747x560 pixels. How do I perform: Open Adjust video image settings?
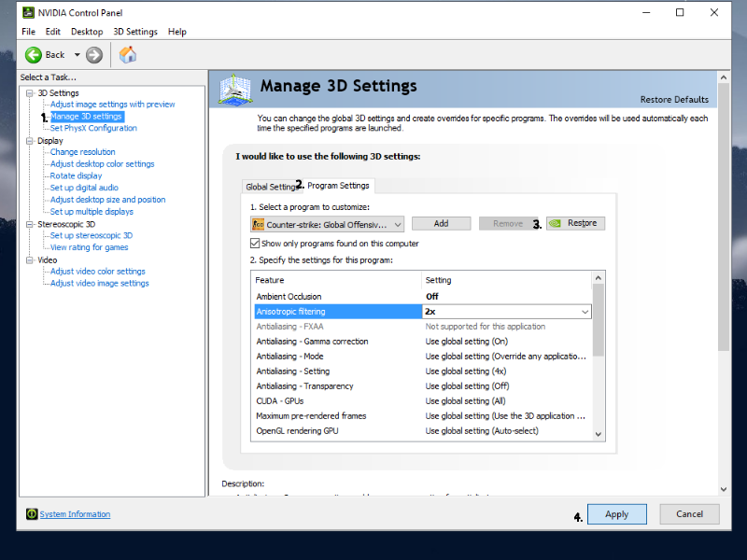point(100,283)
